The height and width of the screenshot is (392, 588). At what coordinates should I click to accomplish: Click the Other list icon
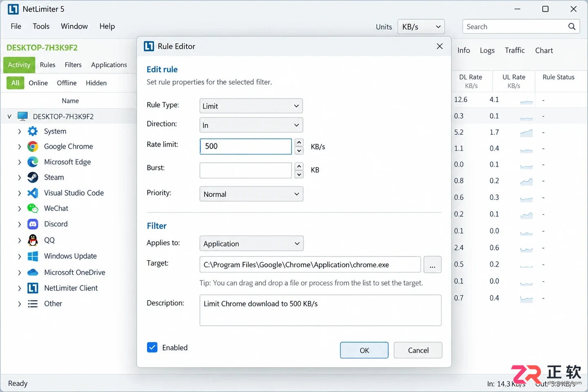click(x=33, y=304)
